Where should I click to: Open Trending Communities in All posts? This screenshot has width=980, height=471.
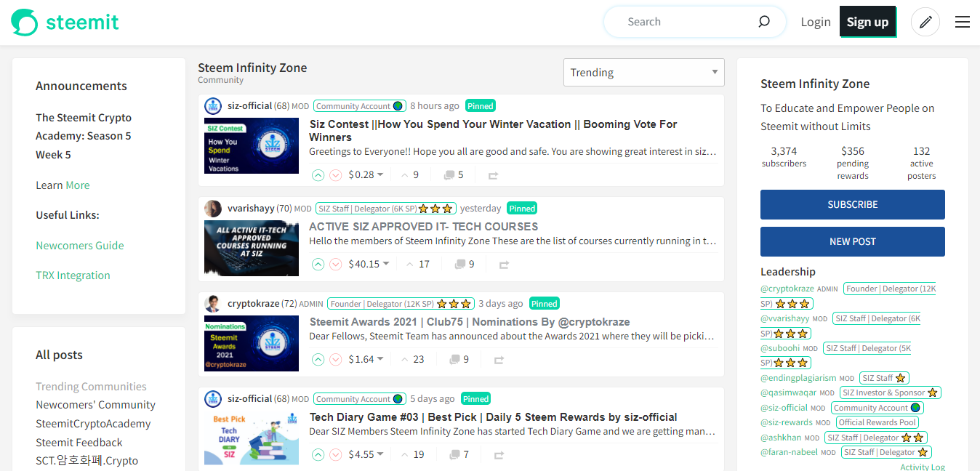click(x=91, y=387)
